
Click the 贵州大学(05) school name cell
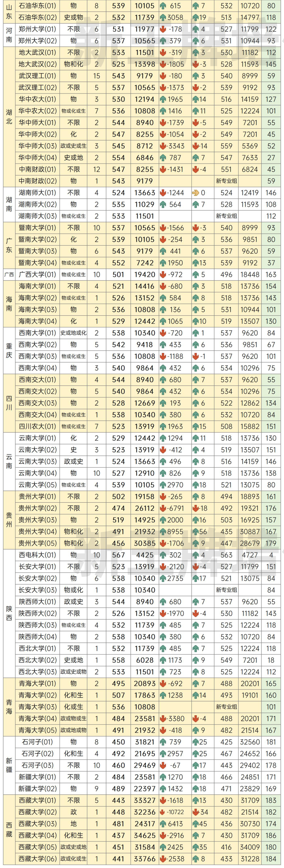point(37,543)
